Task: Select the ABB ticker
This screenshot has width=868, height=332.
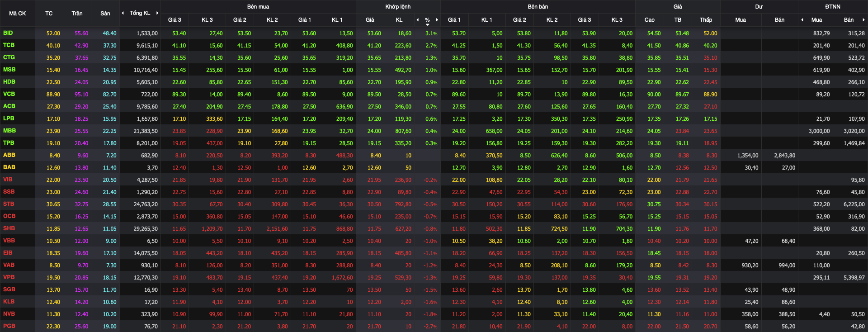Action: click(9, 155)
